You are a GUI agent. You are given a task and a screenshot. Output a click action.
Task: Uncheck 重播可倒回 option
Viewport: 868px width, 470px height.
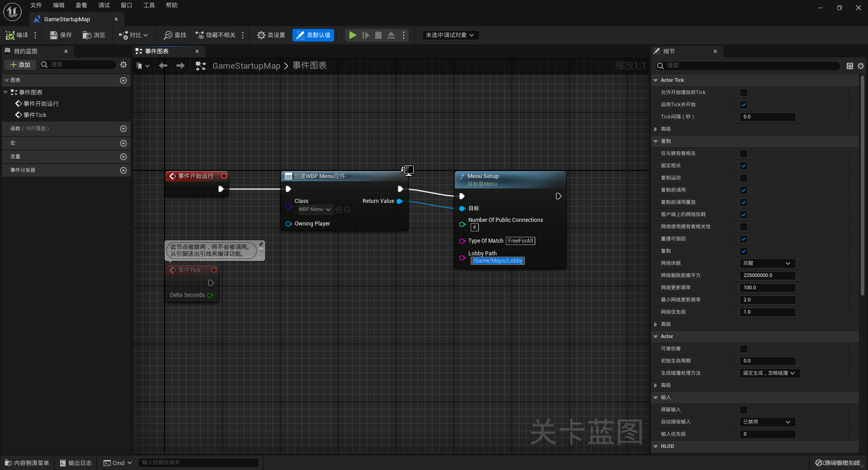tap(744, 239)
